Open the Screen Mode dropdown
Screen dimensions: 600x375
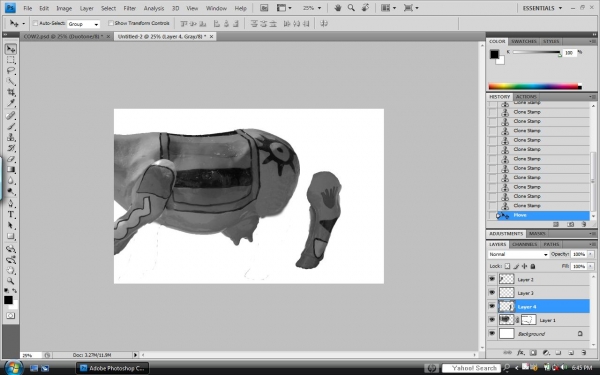(x=411, y=8)
